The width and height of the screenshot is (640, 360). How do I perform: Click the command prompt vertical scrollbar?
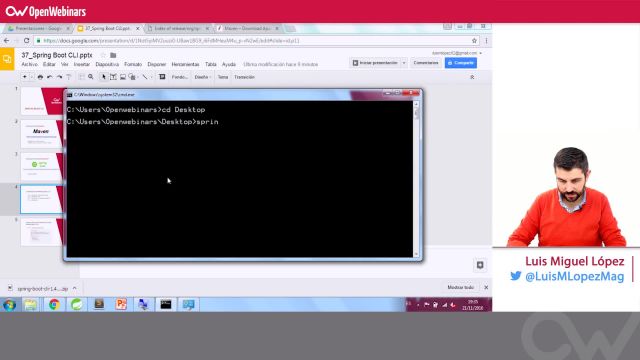tap(416, 179)
